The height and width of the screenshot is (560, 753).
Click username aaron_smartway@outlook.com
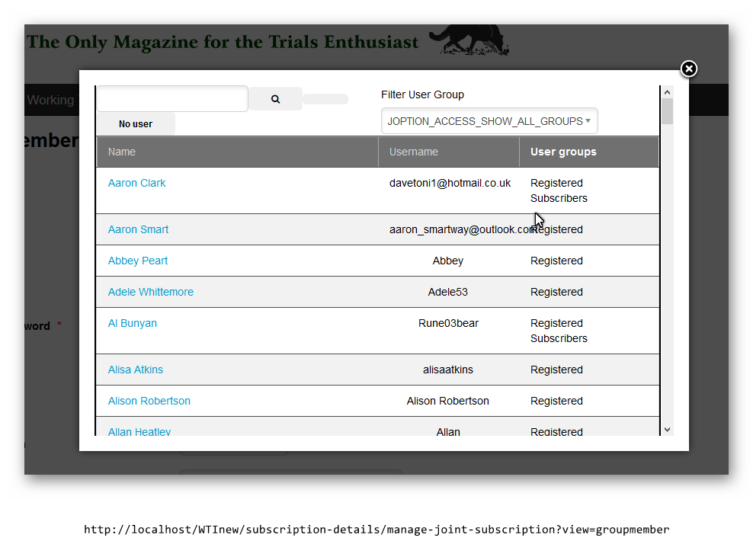460,229
